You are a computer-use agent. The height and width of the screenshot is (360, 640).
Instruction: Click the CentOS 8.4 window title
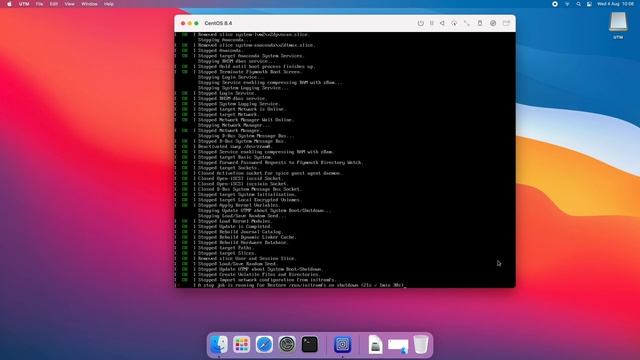(x=218, y=23)
